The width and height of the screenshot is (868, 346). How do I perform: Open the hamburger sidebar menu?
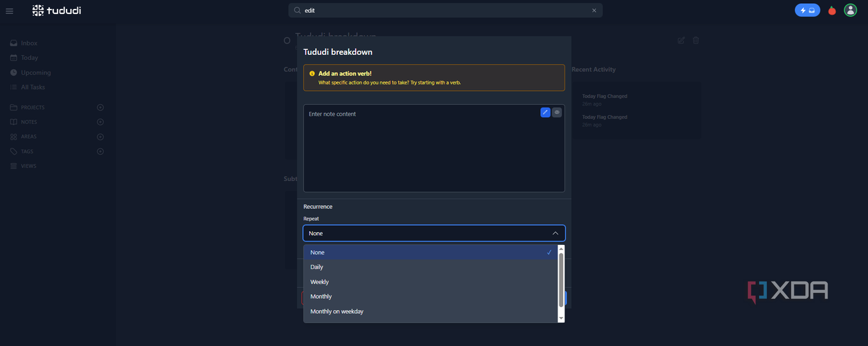click(x=10, y=11)
